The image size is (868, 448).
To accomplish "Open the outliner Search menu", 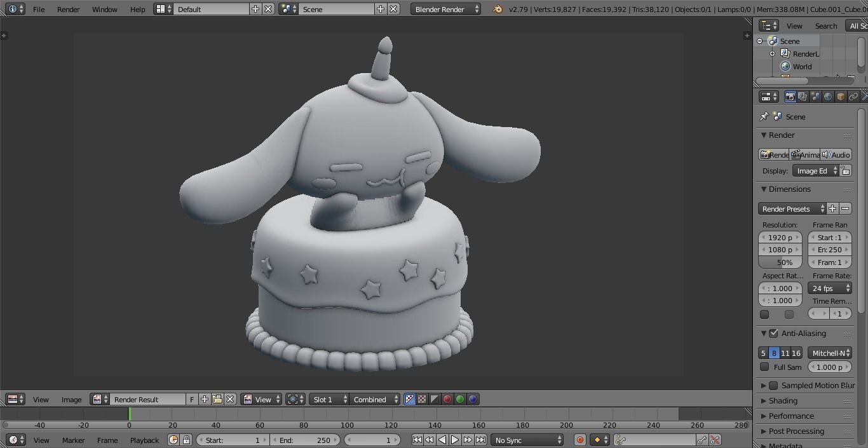I will 826,26.
